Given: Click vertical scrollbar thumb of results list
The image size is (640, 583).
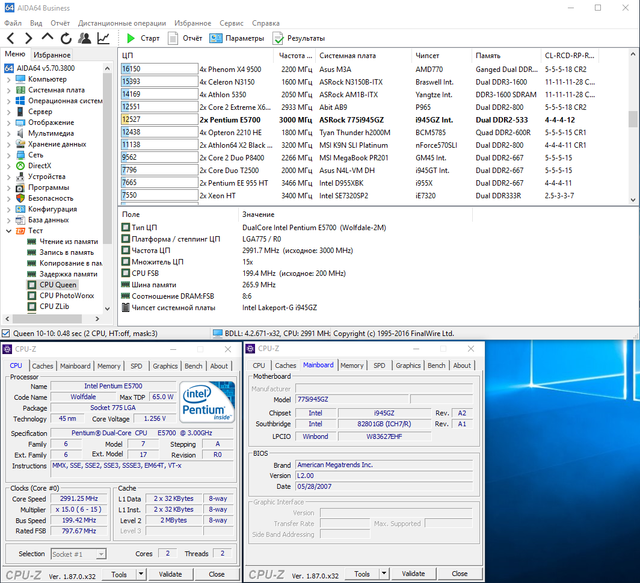Looking at the screenshot, I should tap(633, 119).
